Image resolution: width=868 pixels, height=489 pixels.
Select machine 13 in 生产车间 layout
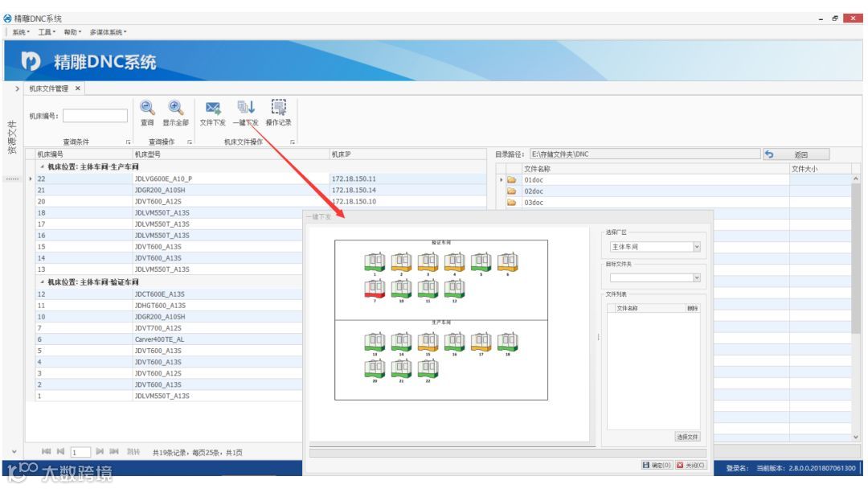point(375,341)
